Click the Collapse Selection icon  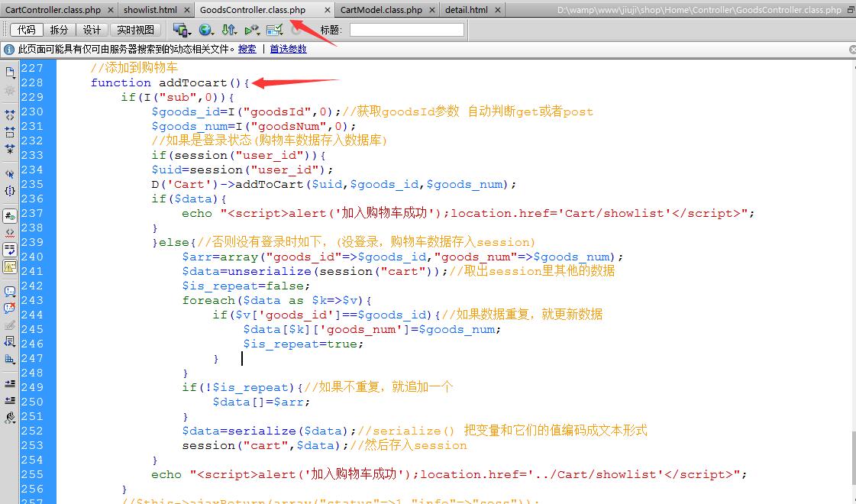pos(10,131)
